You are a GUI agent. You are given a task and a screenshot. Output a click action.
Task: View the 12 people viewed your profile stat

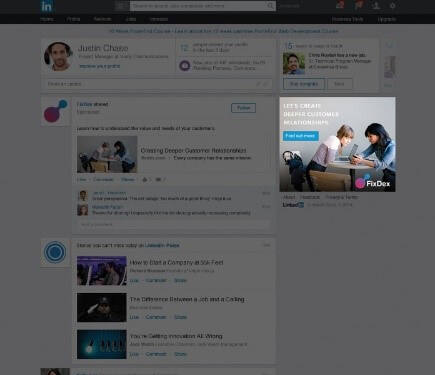[x=214, y=47]
